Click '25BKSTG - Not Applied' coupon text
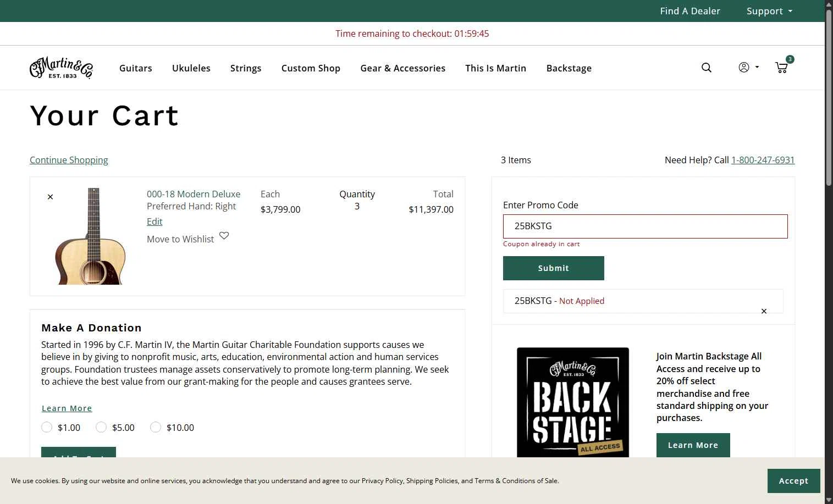 [x=559, y=301]
